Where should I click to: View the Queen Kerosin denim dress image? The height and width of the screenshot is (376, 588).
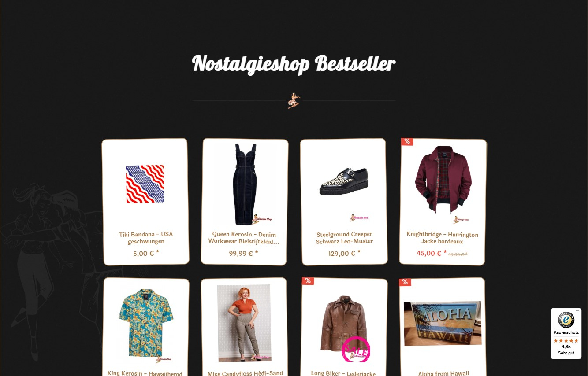(245, 184)
